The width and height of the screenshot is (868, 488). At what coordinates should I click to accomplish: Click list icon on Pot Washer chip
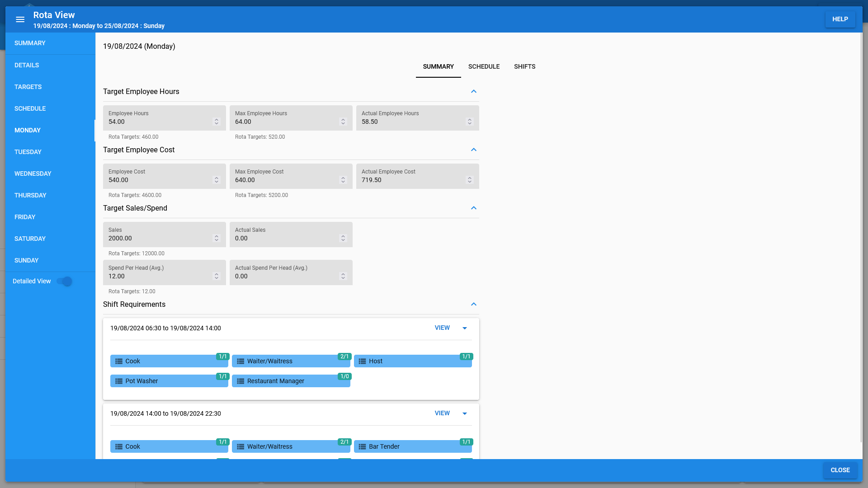click(119, 381)
